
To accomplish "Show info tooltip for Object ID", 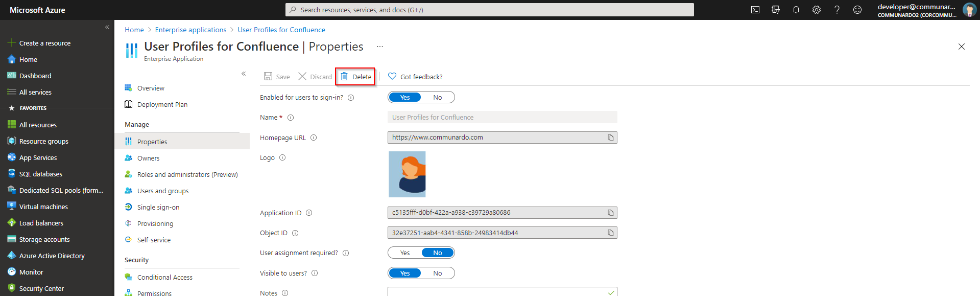I will (x=295, y=233).
